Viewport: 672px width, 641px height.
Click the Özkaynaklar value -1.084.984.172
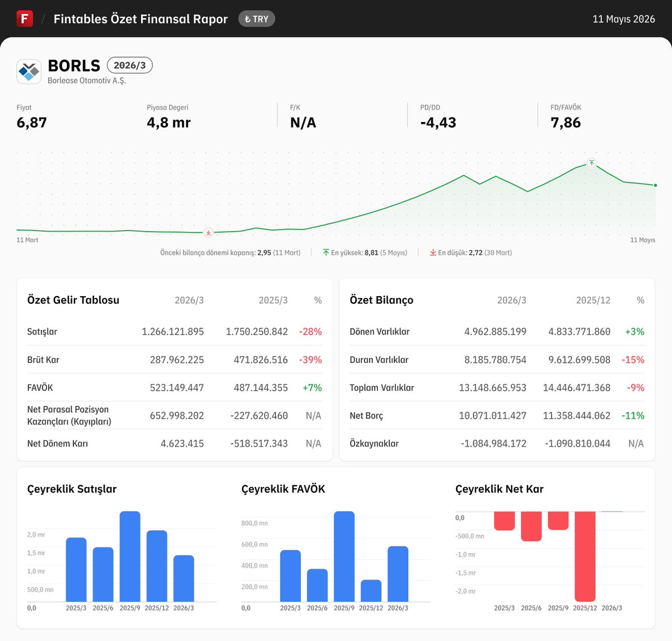(x=493, y=443)
